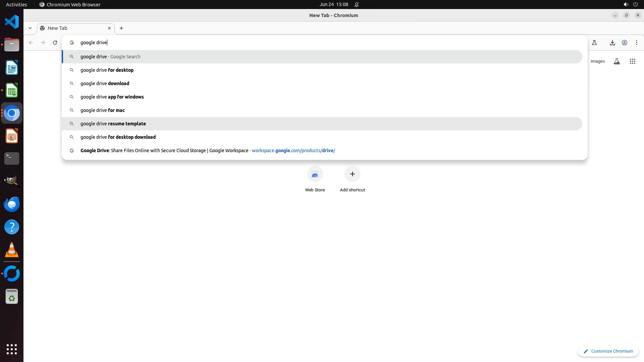Close the New Tab tab
This screenshot has height=362, width=644.
109,28
